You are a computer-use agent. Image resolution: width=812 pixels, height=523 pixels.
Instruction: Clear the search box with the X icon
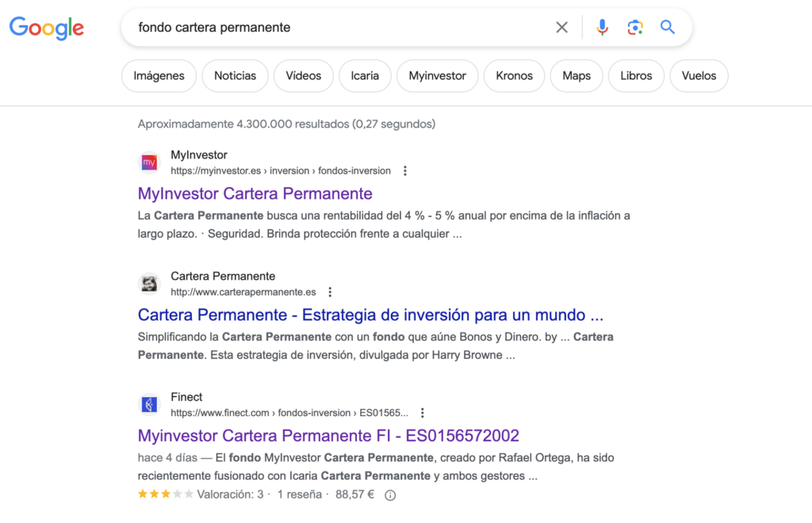click(562, 28)
